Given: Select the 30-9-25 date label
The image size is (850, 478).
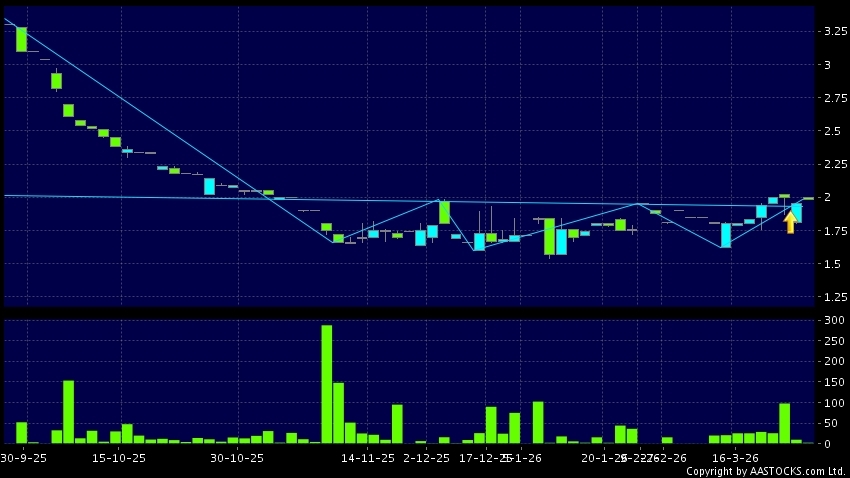Looking at the screenshot, I should (21, 457).
